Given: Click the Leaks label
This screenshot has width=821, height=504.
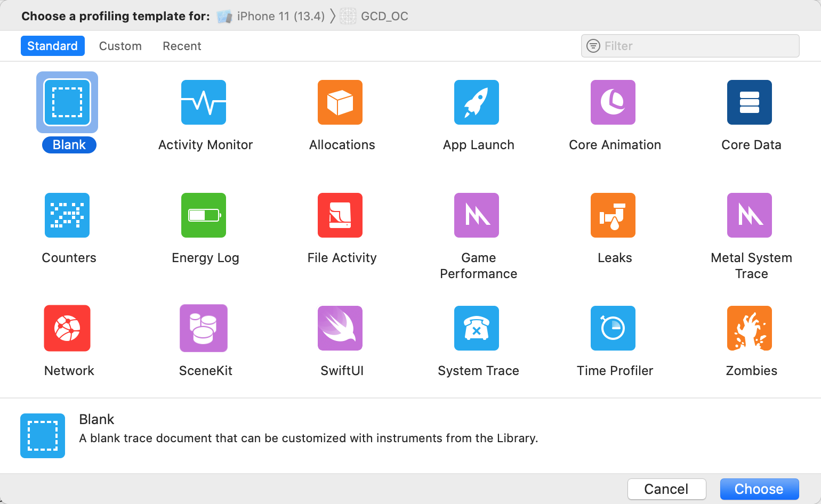Looking at the screenshot, I should (x=615, y=258).
